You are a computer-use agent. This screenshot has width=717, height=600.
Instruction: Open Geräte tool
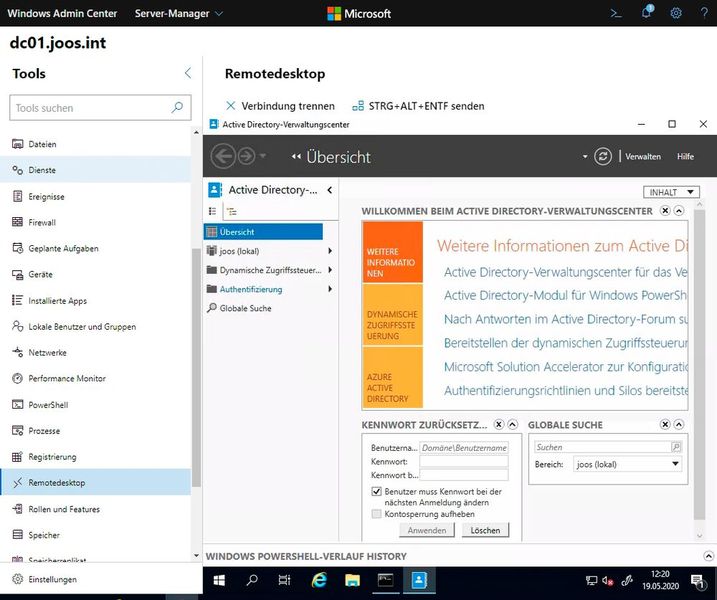(x=95, y=274)
